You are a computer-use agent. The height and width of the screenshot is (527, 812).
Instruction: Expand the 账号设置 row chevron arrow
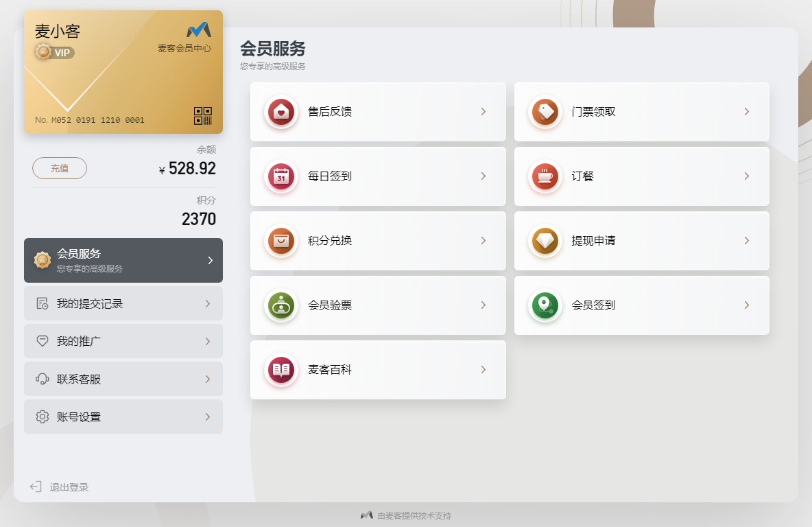pyautogui.click(x=208, y=417)
